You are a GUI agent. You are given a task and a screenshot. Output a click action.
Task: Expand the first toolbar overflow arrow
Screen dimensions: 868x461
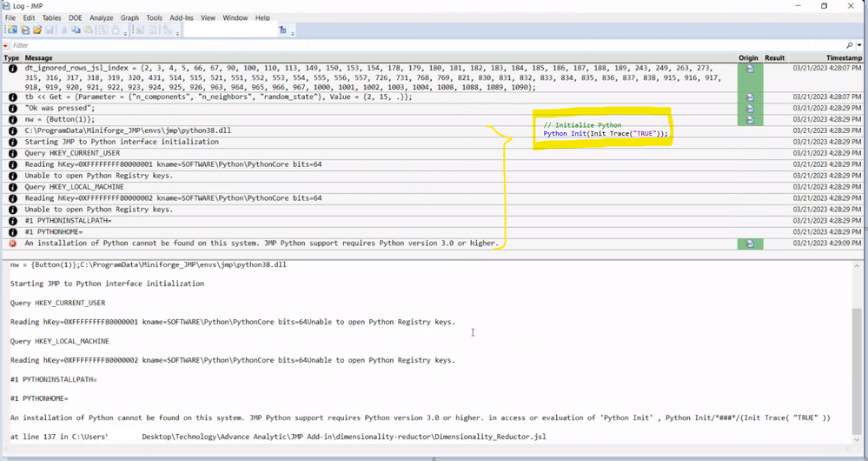(125, 34)
